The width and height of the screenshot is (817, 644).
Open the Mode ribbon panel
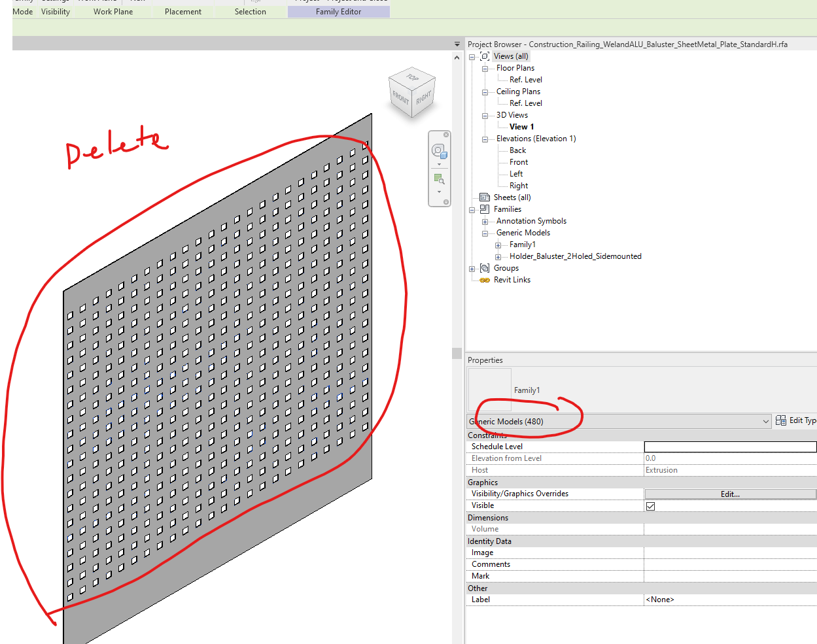[x=23, y=12]
